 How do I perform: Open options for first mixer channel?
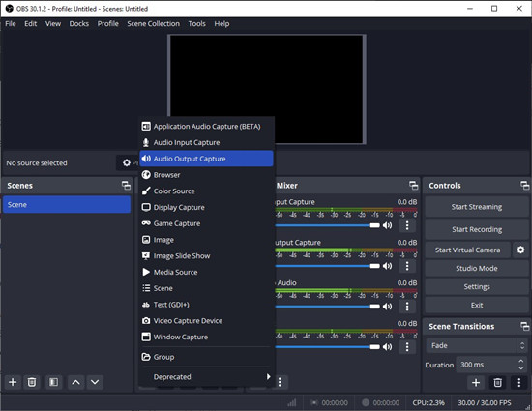(407, 225)
